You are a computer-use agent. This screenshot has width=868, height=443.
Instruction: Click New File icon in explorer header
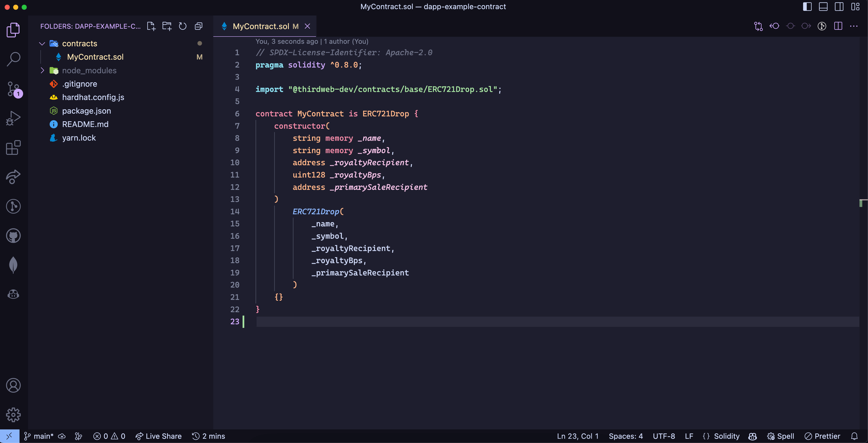151,26
